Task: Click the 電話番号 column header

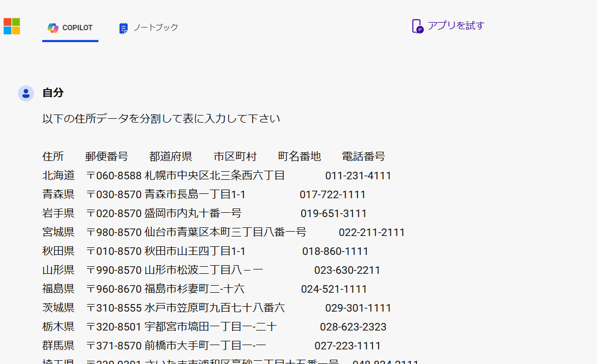Action: click(x=363, y=156)
